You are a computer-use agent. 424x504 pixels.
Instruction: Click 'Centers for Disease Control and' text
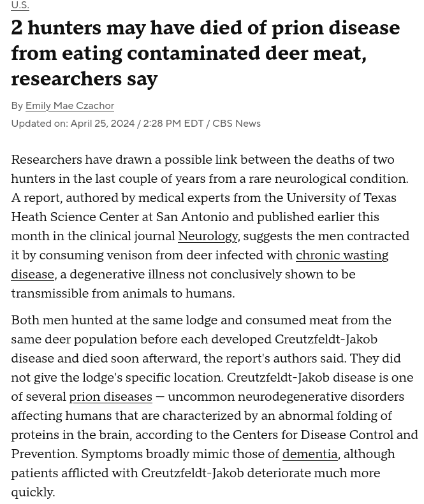pos(325,435)
